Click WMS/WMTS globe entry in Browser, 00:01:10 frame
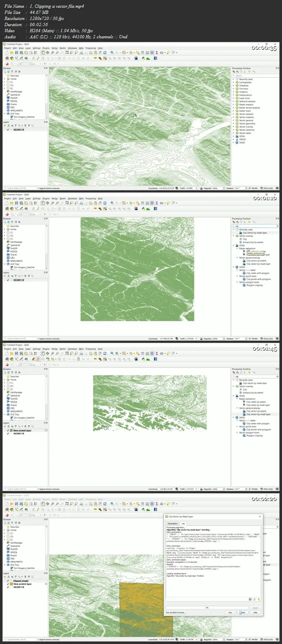Screen dimensions: 282x644 pos(15,261)
